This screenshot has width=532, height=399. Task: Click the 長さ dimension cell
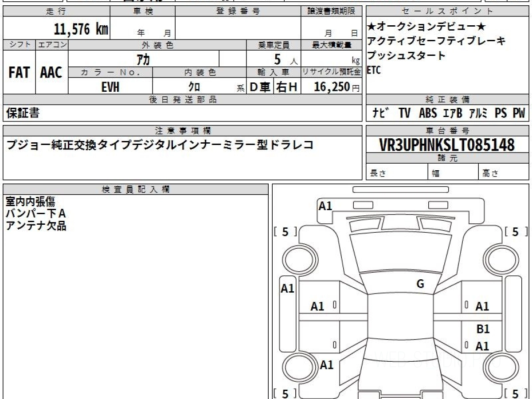point(397,172)
